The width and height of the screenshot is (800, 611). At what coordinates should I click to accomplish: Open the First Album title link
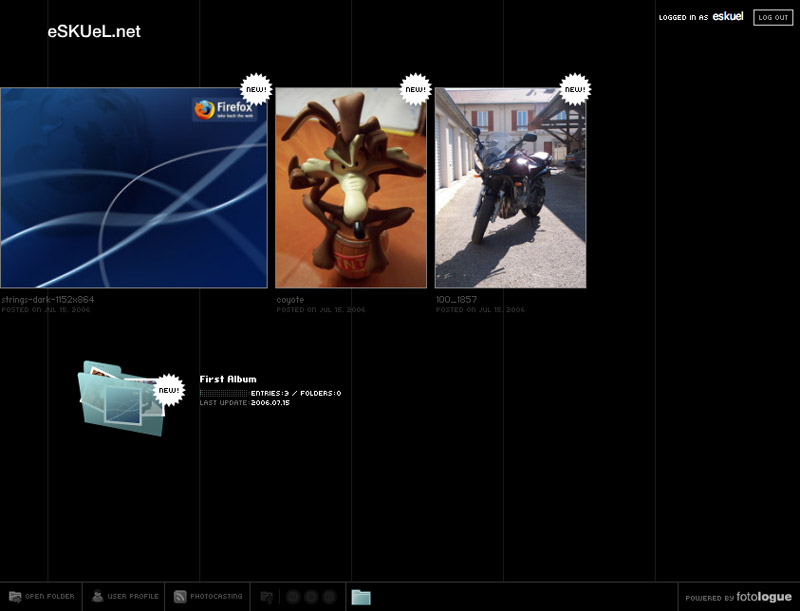point(228,379)
